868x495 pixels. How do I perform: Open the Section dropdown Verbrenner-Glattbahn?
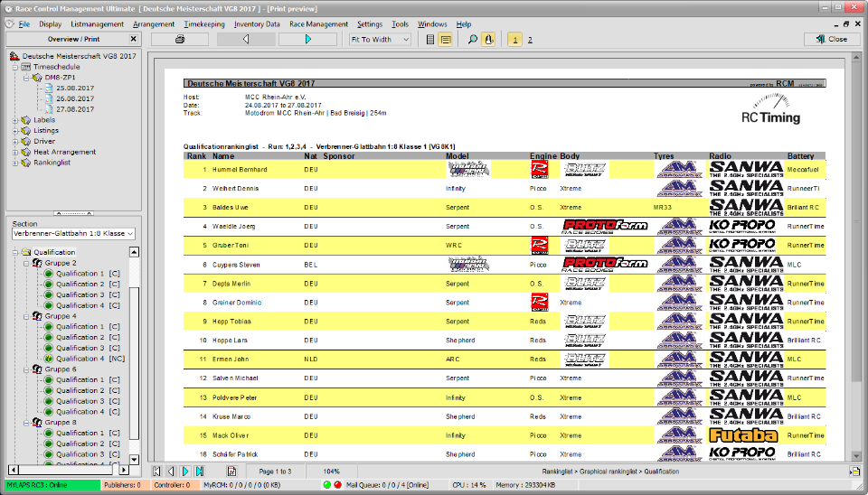coord(73,233)
